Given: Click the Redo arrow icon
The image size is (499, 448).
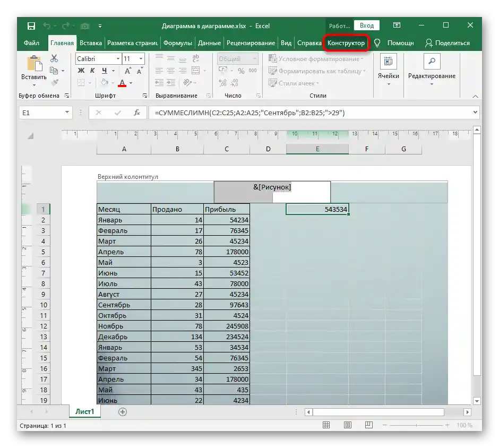Looking at the screenshot, I should (x=66, y=26).
